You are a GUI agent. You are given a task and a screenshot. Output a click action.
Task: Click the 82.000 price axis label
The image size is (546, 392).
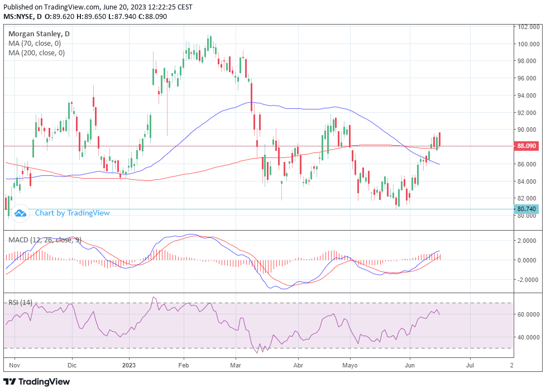pos(527,198)
